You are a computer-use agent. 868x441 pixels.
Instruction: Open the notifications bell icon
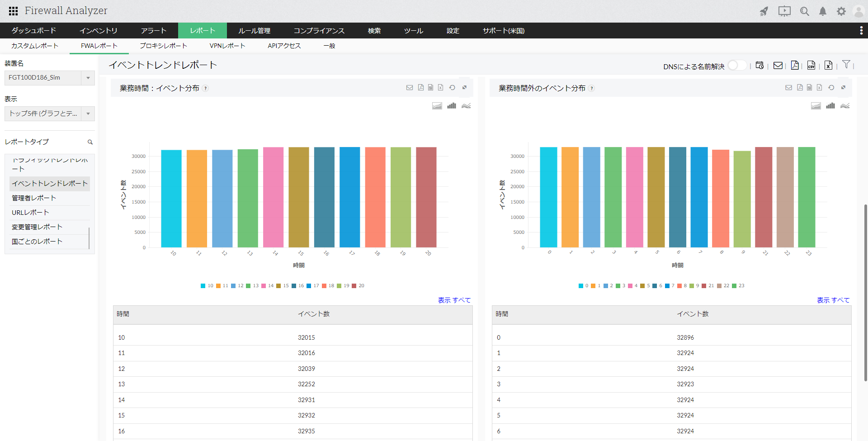pos(823,11)
